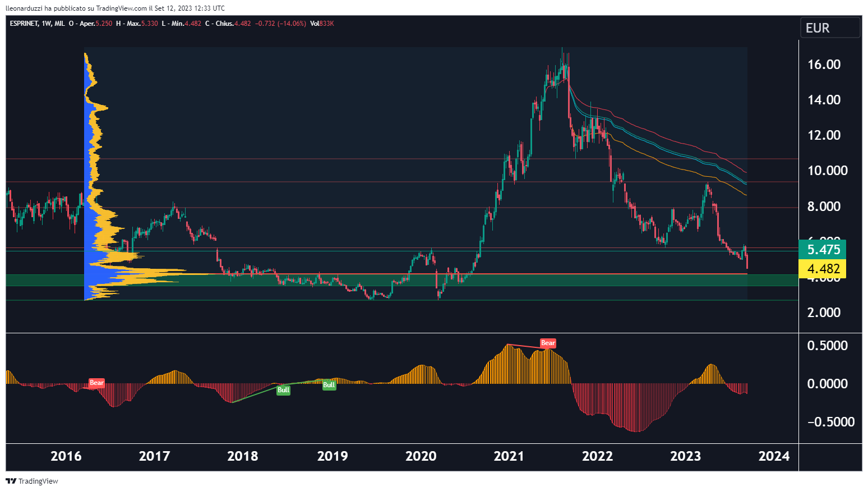Click the 2016 label on time axis

[x=66, y=456]
